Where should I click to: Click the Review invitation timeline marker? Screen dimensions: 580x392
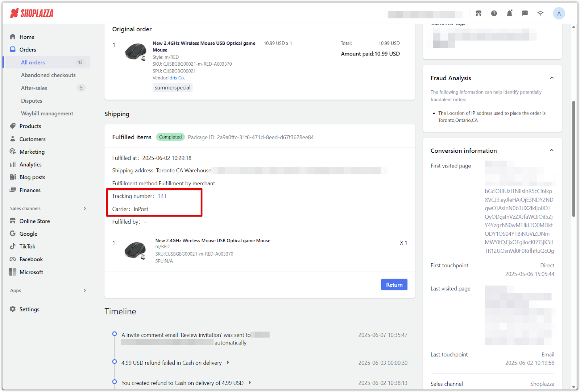click(115, 334)
